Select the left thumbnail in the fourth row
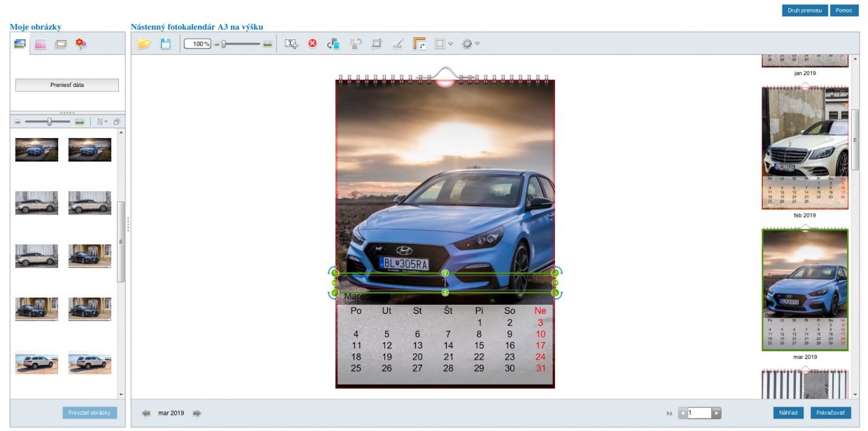Viewport: 868px width, 431px height. coord(37,309)
